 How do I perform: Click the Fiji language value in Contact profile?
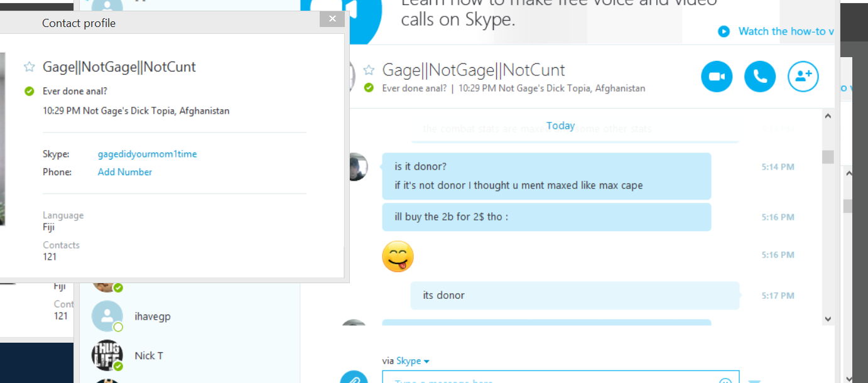point(49,227)
